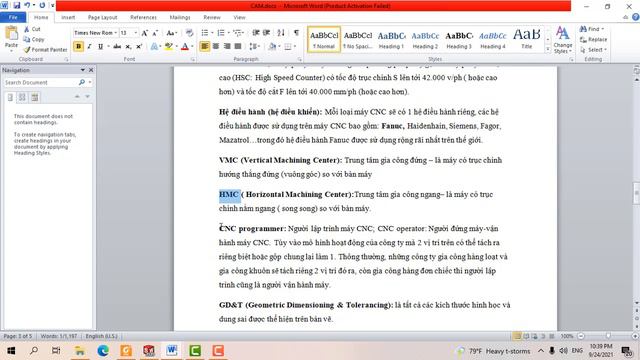
Task: Click the Grow Font icon
Action: click(x=144, y=33)
